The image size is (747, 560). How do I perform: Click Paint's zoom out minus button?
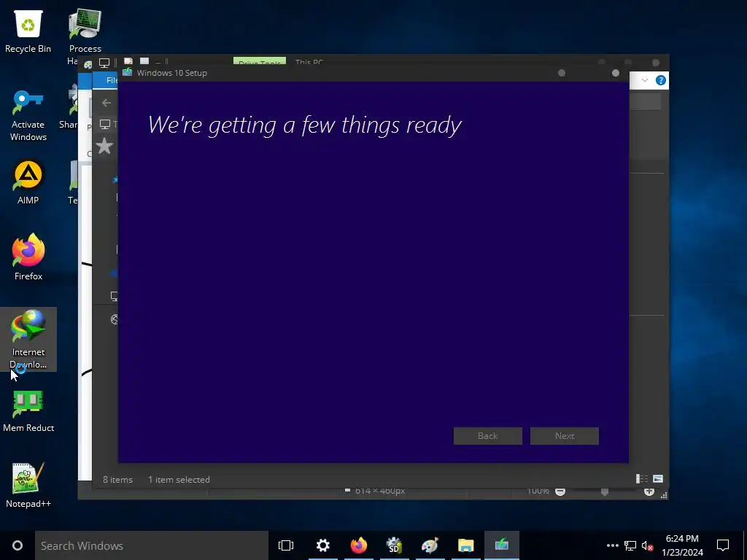pyautogui.click(x=560, y=491)
